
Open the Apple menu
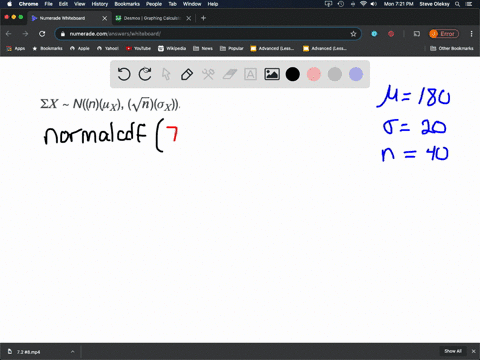click(9, 4)
